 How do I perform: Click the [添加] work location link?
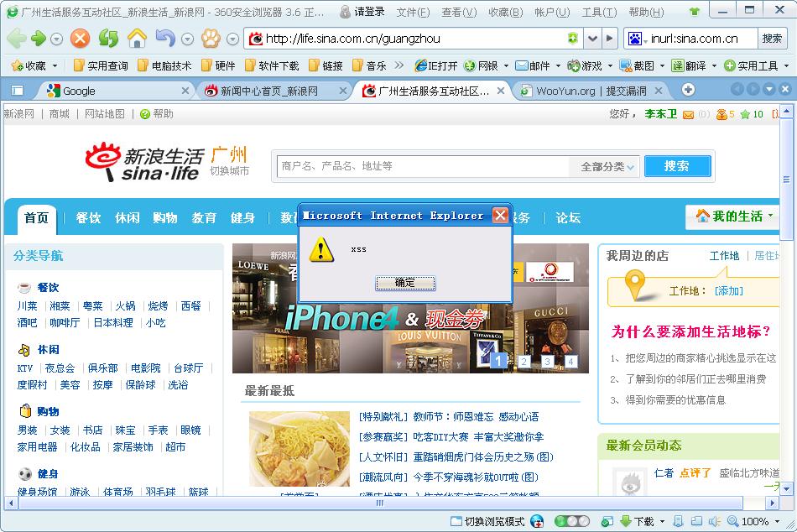tap(728, 291)
